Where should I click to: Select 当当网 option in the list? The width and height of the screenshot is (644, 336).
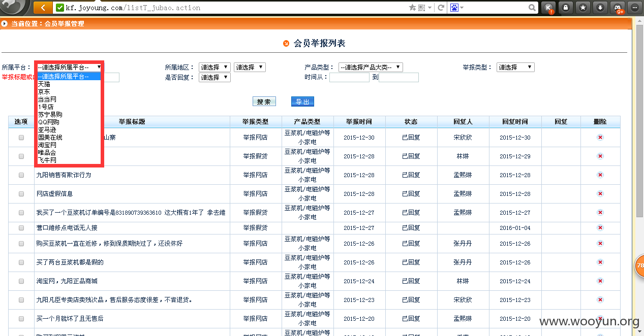pos(69,99)
